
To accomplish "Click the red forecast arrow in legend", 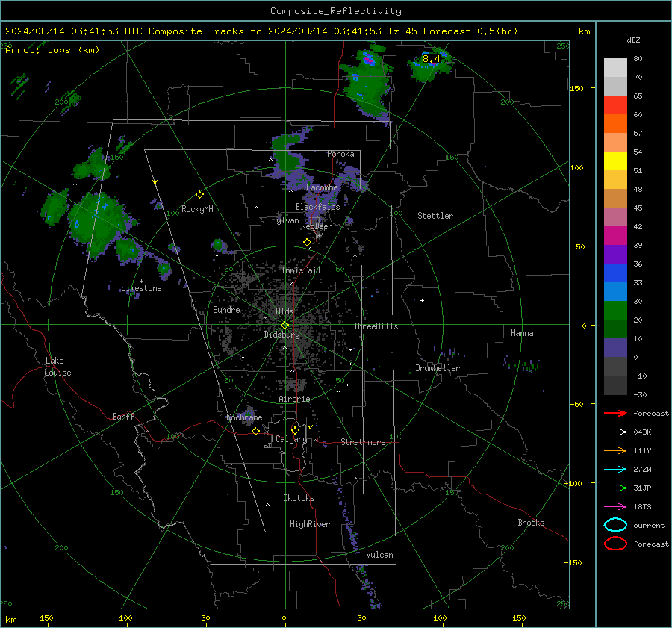I will [x=615, y=413].
